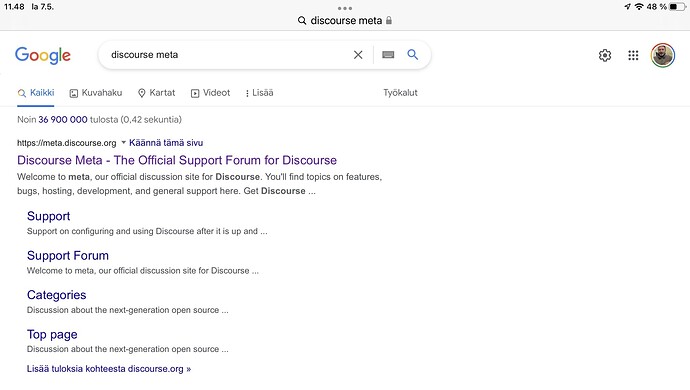Clear the search box with the X icon
Image resolution: width=690 pixels, height=390 pixels.
[358, 55]
